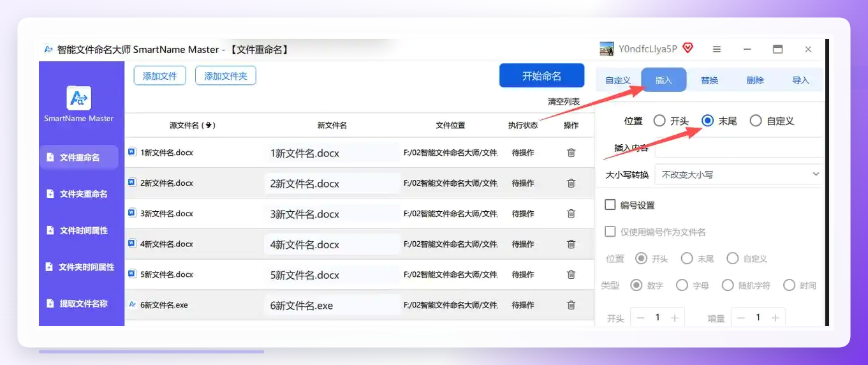This screenshot has width=868, height=365.
Task: Click the 清空列表 link
Action: click(x=564, y=101)
